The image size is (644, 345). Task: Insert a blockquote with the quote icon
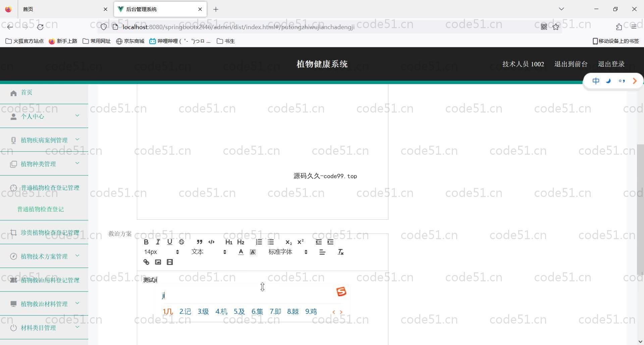click(200, 242)
